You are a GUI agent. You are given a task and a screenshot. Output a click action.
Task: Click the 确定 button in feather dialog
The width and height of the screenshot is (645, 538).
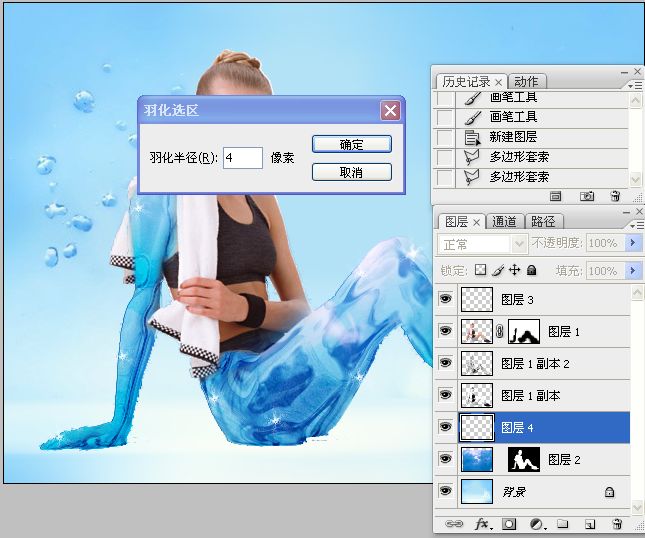[x=351, y=144]
